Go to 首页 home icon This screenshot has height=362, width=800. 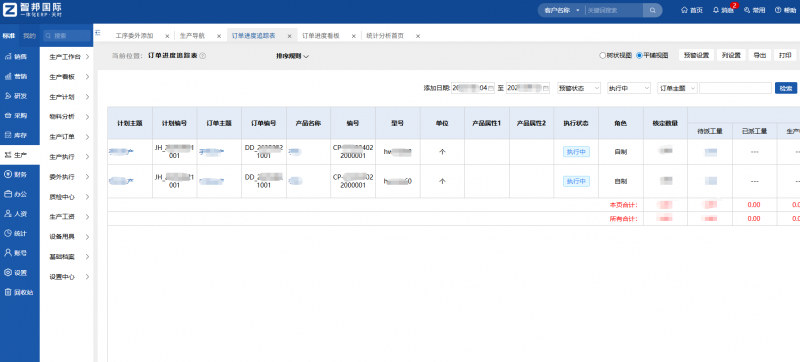coord(684,10)
